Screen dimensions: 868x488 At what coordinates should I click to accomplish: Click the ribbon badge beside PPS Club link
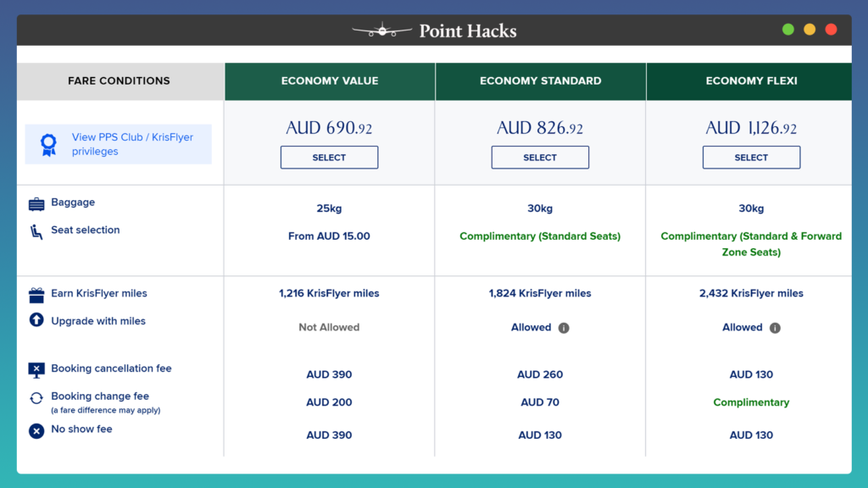point(47,144)
